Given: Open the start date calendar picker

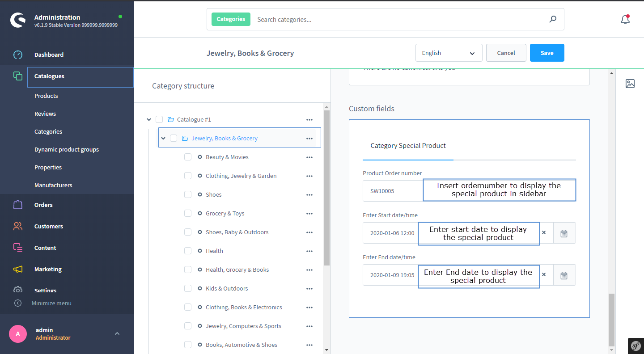Looking at the screenshot, I should (x=564, y=233).
